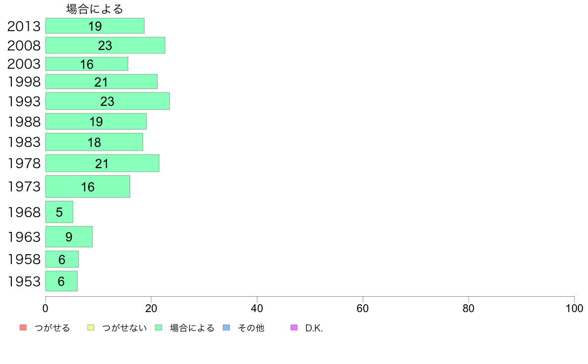Click the green 場合による legend swatch
This screenshot has width=588, height=364.
click(158, 327)
